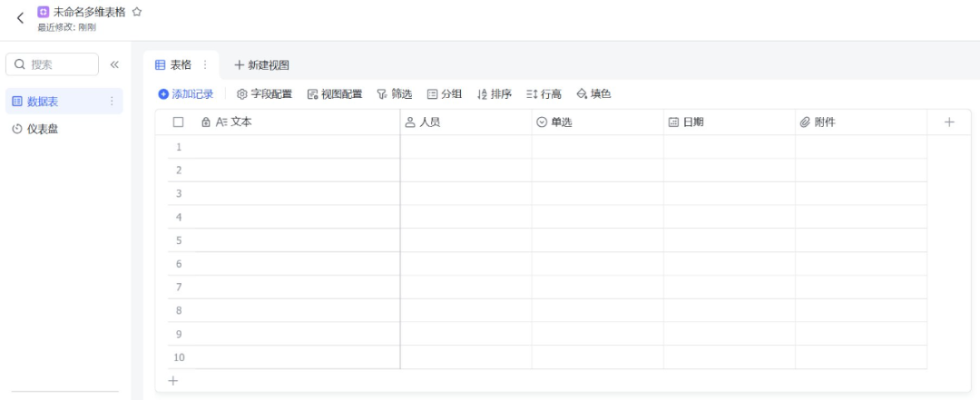Adjust row height via 行高

[544, 94]
